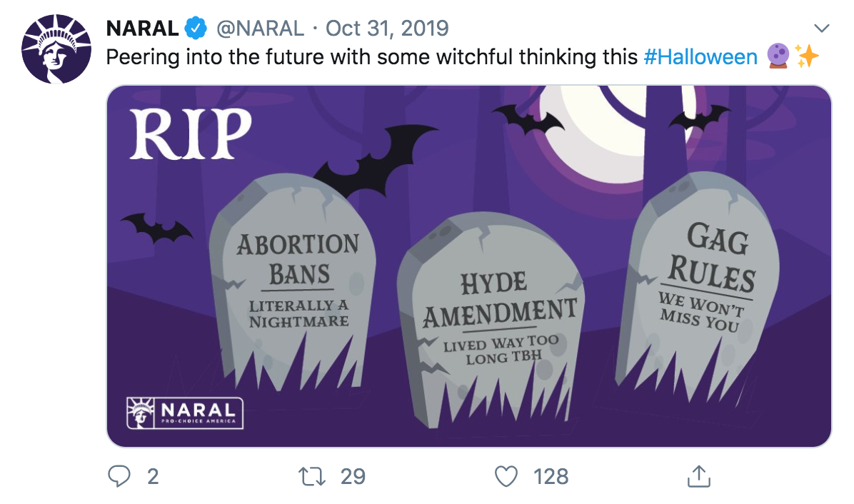This screenshot has width=854, height=504.
Task: Open the #Halloween hashtag link
Action: (x=700, y=56)
